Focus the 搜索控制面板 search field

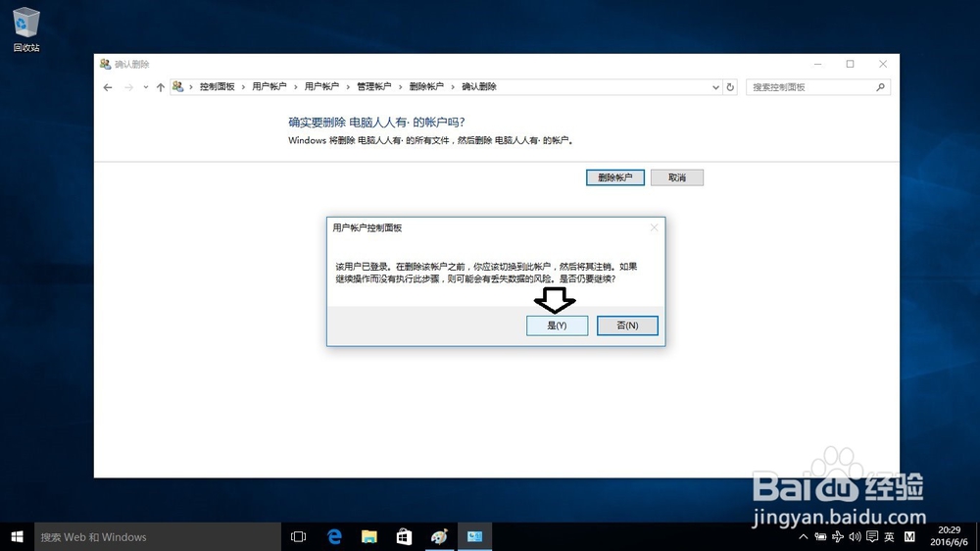(x=818, y=87)
